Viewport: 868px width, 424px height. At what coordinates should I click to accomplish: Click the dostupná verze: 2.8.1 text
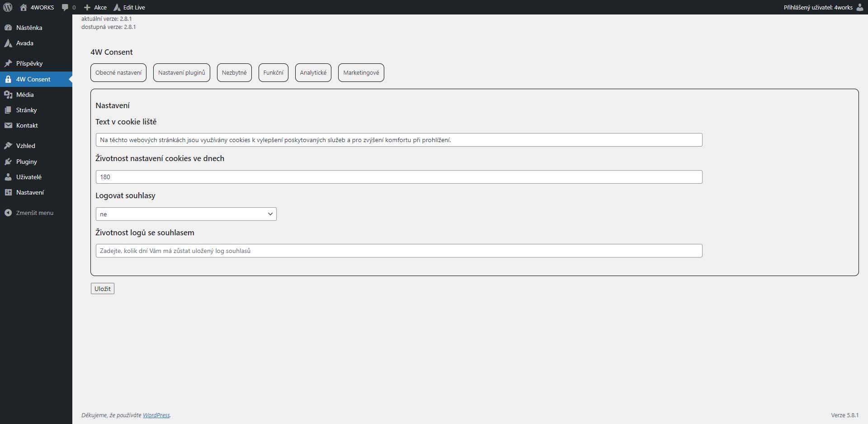point(108,27)
